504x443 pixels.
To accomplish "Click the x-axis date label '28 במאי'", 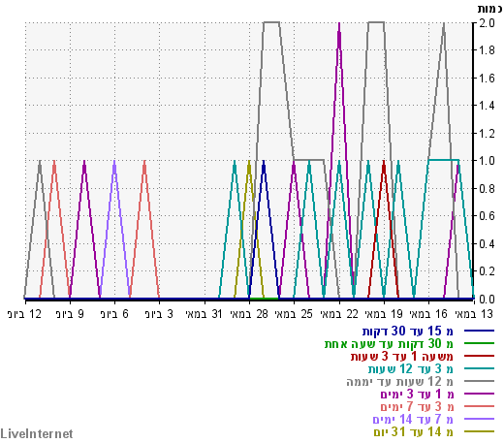I will pos(249,314).
